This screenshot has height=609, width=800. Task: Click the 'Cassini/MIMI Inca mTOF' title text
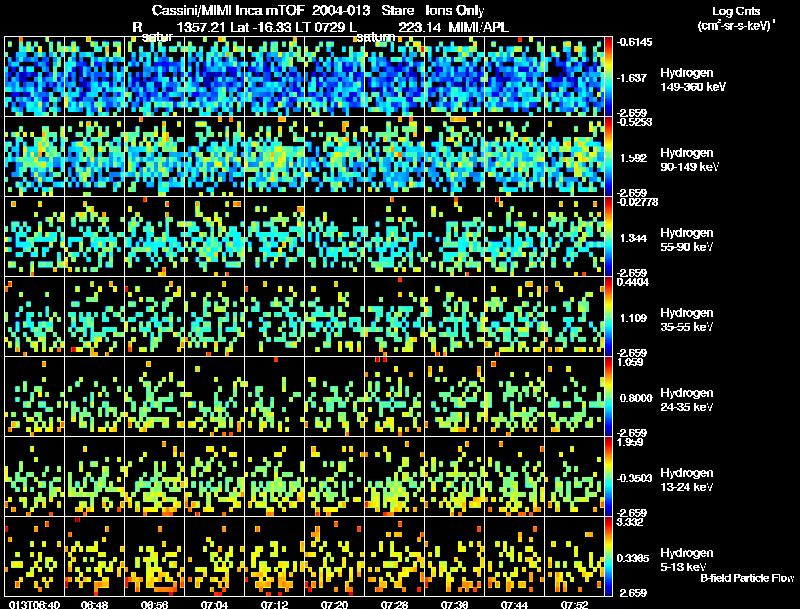(228, 10)
